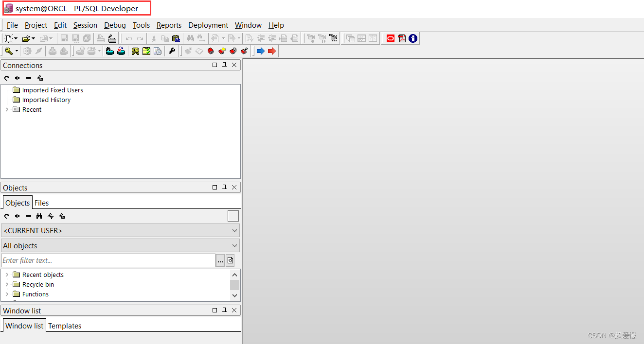
Task: Click the Find binoculars icon in main toolbar
Action: (x=190, y=38)
